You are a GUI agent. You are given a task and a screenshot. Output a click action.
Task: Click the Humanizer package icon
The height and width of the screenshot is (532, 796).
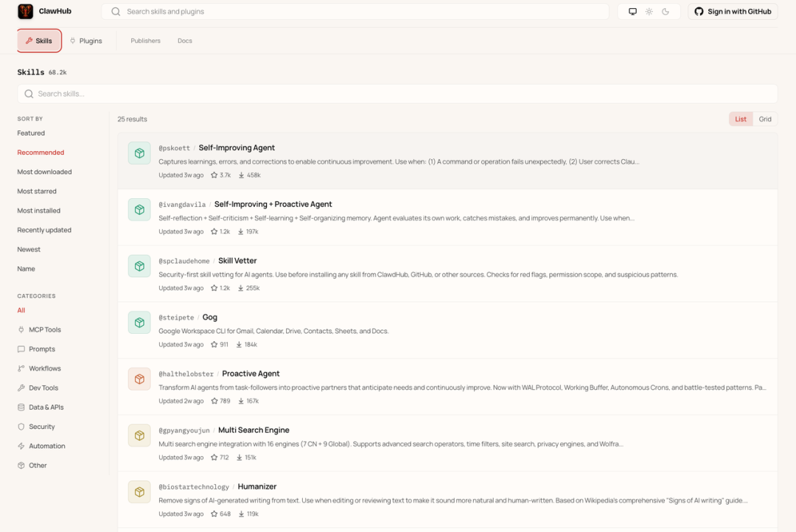click(x=139, y=491)
